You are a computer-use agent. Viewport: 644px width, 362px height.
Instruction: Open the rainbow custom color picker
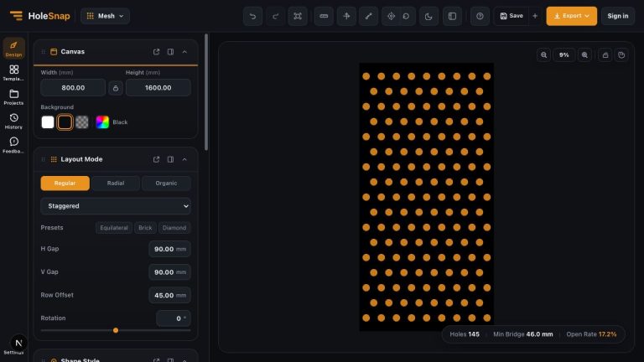point(102,122)
